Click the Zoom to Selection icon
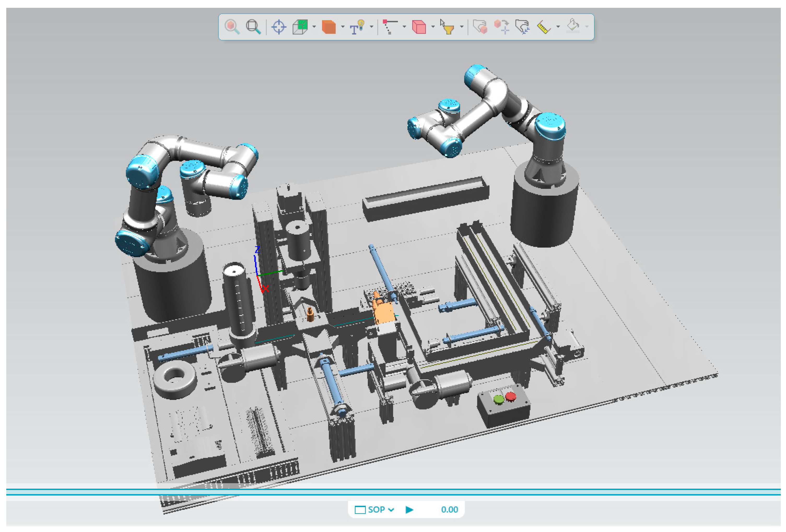 coord(232,27)
